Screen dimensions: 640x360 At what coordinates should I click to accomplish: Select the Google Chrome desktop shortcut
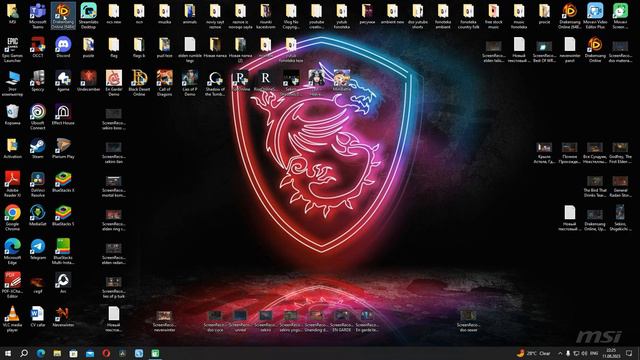12,218
